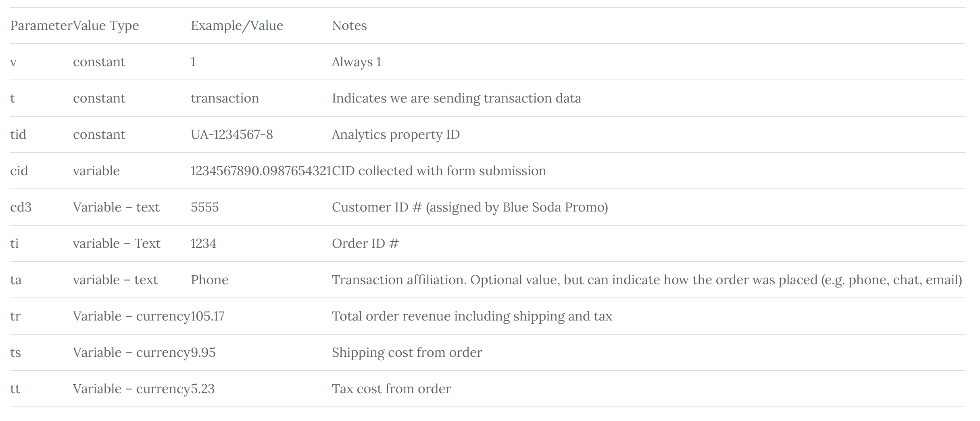This screenshot has height=421, width=980.
Task: Click the 1234567890.0987654321 cid value
Action: click(261, 171)
